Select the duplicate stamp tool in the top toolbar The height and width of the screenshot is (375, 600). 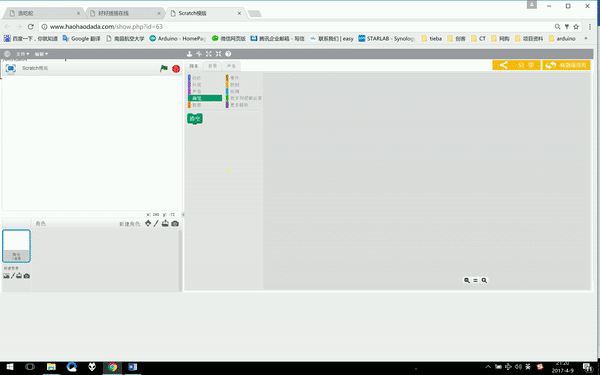[189, 54]
